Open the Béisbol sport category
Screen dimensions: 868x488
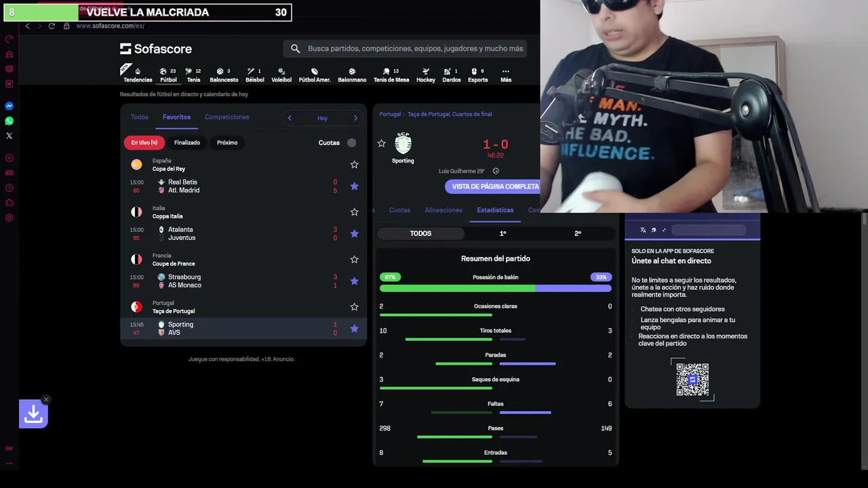(255, 75)
